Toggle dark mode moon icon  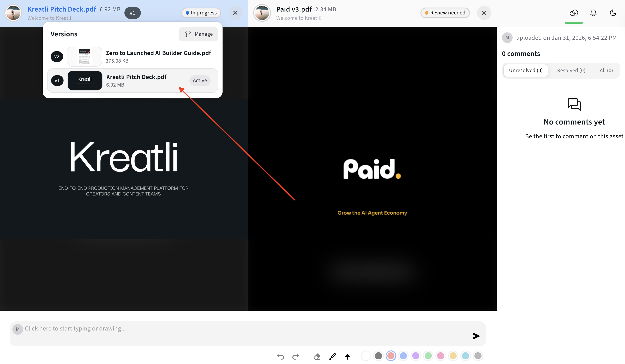pos(613,13)
